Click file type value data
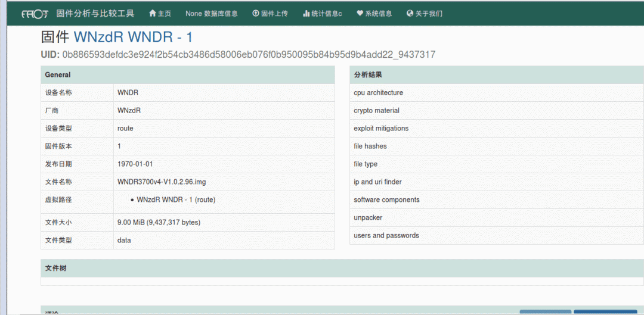Viewport: 644px width, 315px height. (x=124, y=241)
